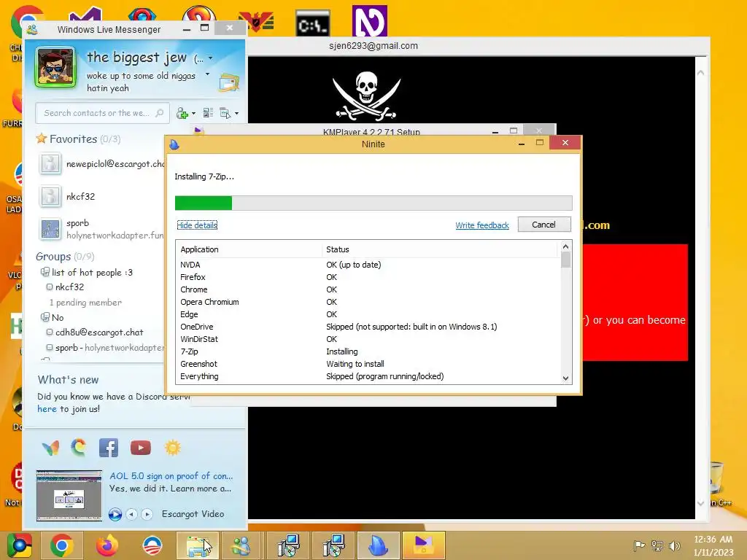
Task: Click the '1 pending member' text
Action: (86, 303)
